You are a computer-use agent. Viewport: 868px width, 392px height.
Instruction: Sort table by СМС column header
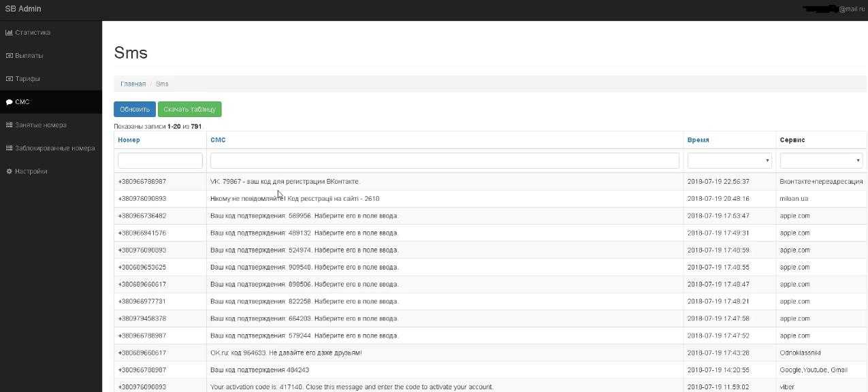click(218, 140)
